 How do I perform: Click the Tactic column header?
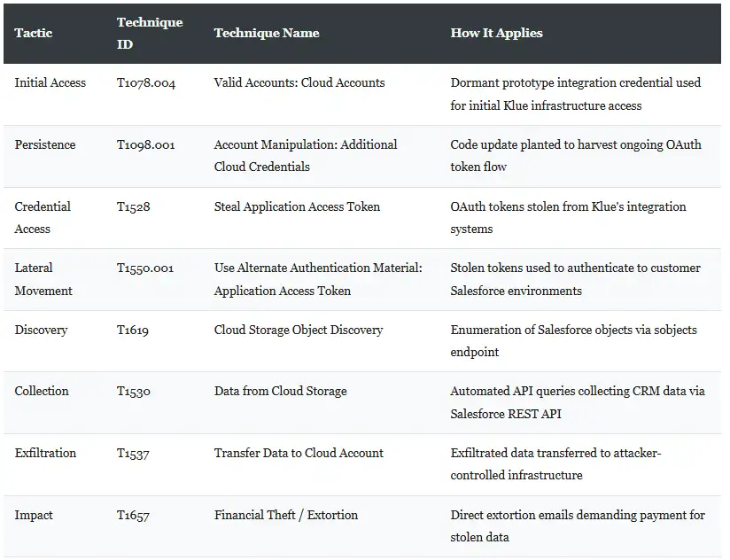pyautogui.click(x=33, y=33)
